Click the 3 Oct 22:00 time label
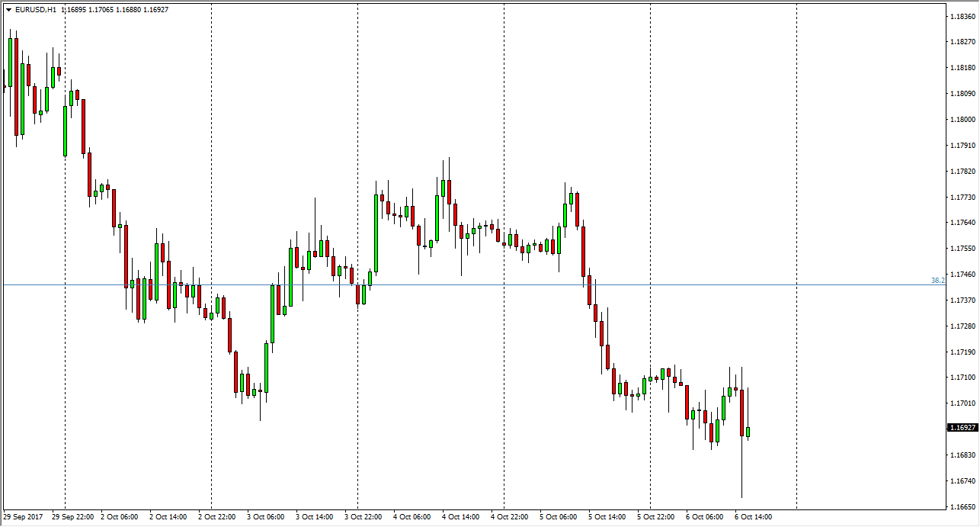This screenshot has width=980, height=527. click(363, 517)
